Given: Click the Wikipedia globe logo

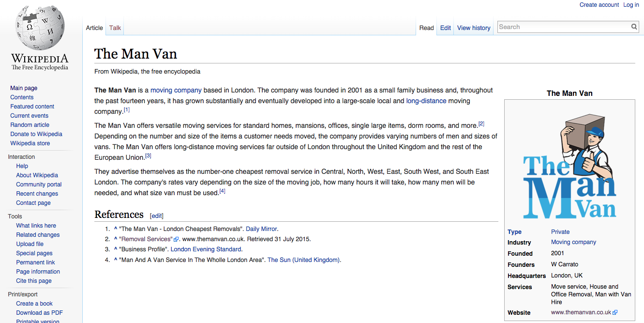Looking at the screenshot, I should click(40, 28).
